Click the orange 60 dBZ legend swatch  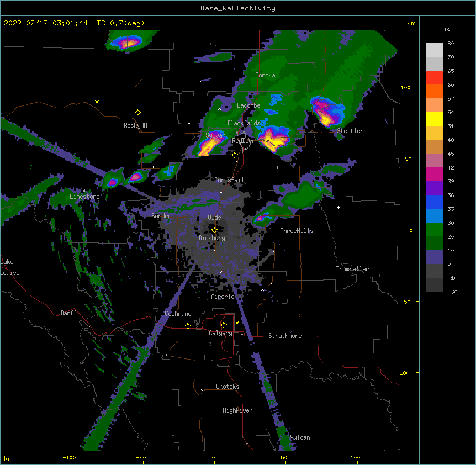point(434,91)
